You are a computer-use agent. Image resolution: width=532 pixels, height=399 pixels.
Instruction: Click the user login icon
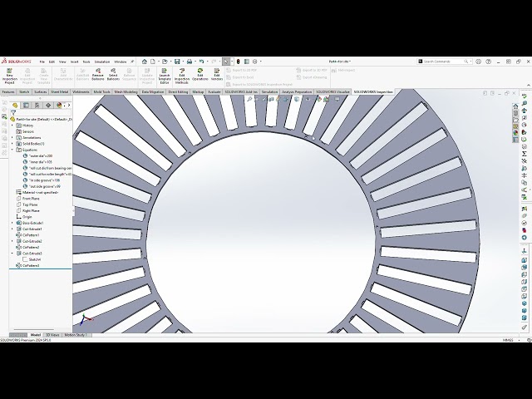tap(479, 62)
